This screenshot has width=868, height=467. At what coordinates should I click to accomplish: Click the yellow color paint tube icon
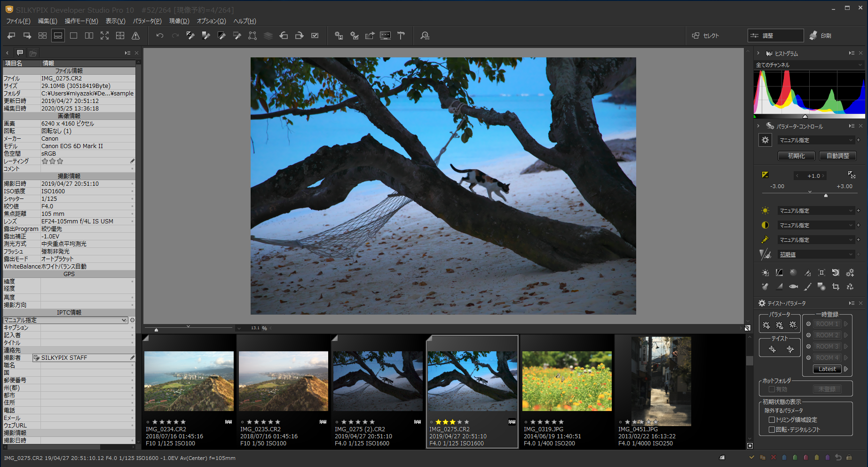pyautogui.click(x=765, y=240)
